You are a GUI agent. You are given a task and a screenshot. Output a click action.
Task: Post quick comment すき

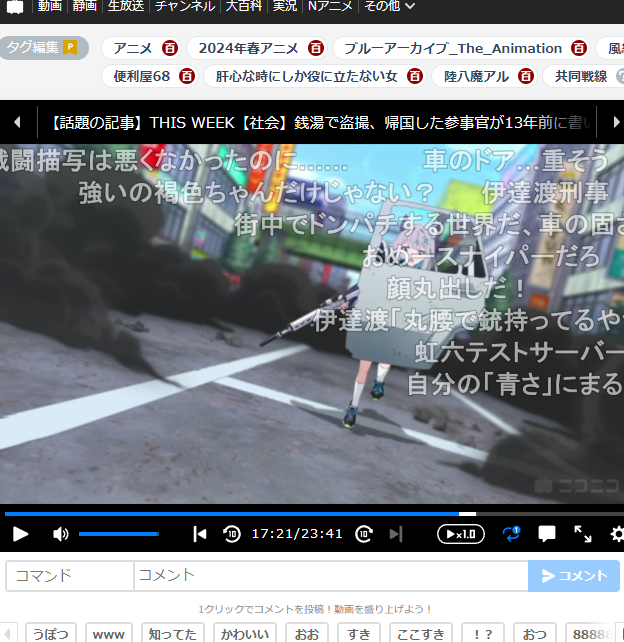[359, 634]
